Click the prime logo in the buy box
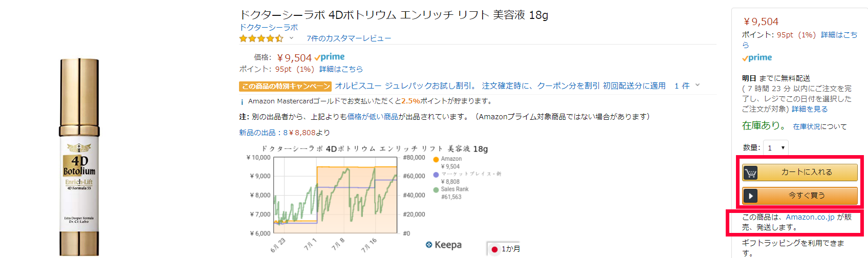Image resolution: width=868 pixels, height=258 pixels. [x=757, y=58]
